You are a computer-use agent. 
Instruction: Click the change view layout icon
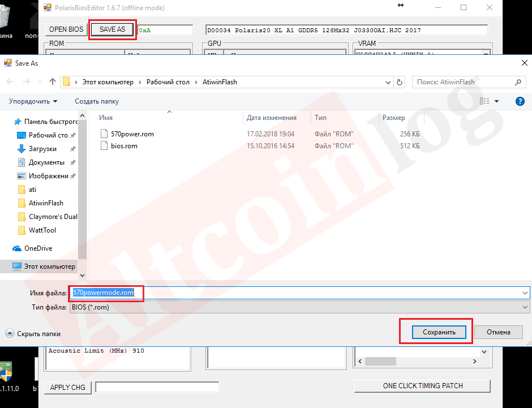pos(484,101)
